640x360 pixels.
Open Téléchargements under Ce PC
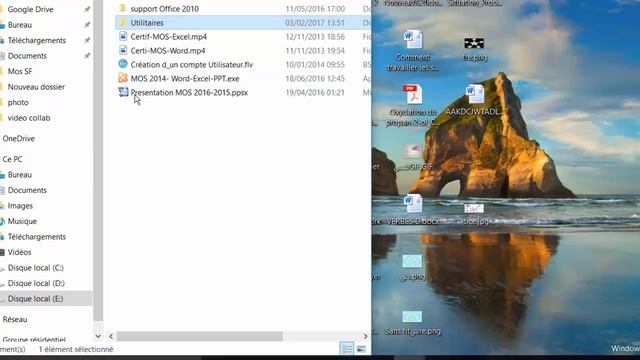37,236
